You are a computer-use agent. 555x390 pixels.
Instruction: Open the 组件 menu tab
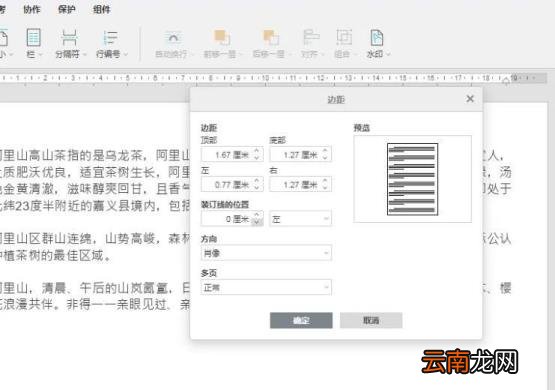102,9
